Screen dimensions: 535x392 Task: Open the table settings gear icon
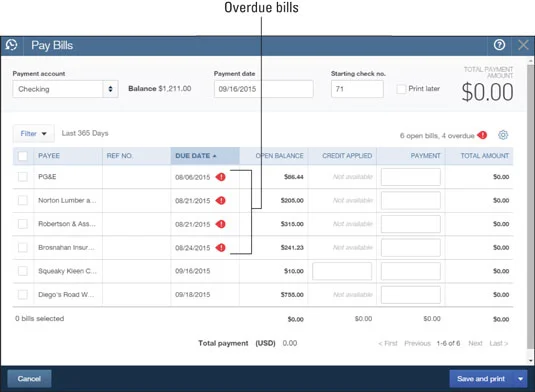point(503,135)
